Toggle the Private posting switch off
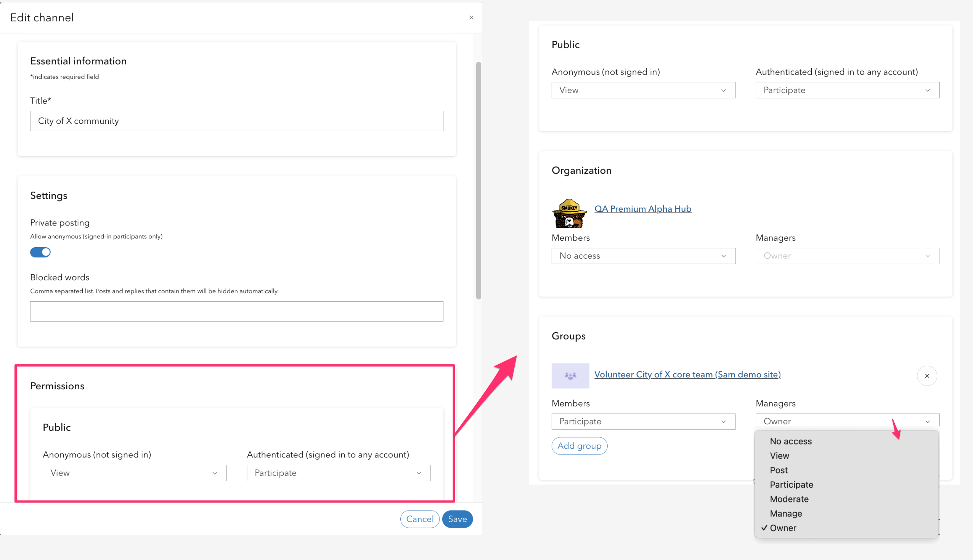Image resolution: width=973 pixels, height=560 pixels. [40, 252]
